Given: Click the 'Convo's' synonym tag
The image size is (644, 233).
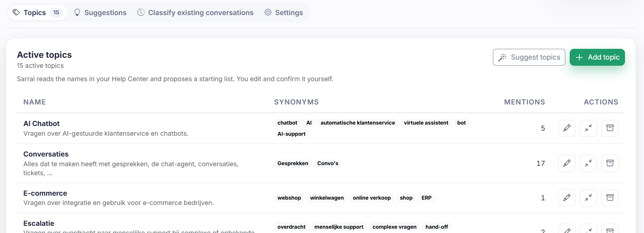Looking at the screenshot, I should [328, 163].
